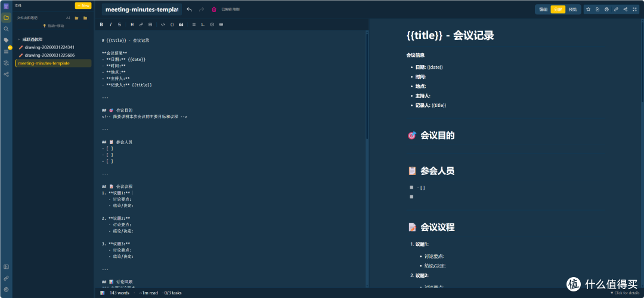Insert inline code with the code icon
This screenshot has width=644, height=298.
tap(163, 24)
